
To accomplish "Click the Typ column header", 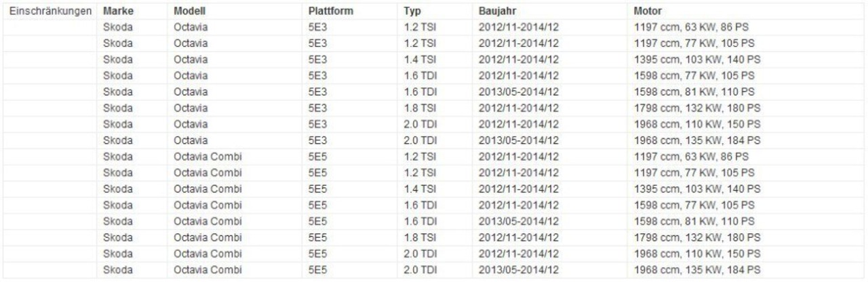I will pos(411,12).
